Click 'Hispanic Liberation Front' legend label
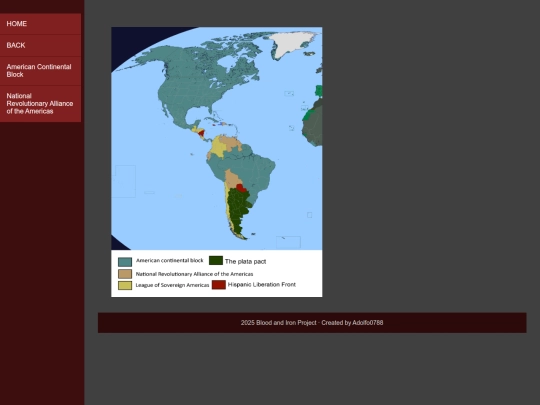Viewport: 540px width, 405px height. (262, 284)
